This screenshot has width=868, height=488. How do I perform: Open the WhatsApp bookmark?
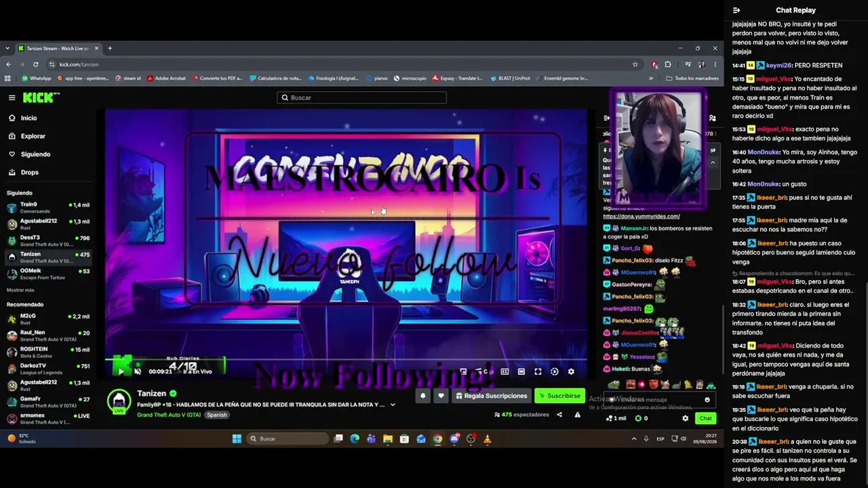[37, 78]
